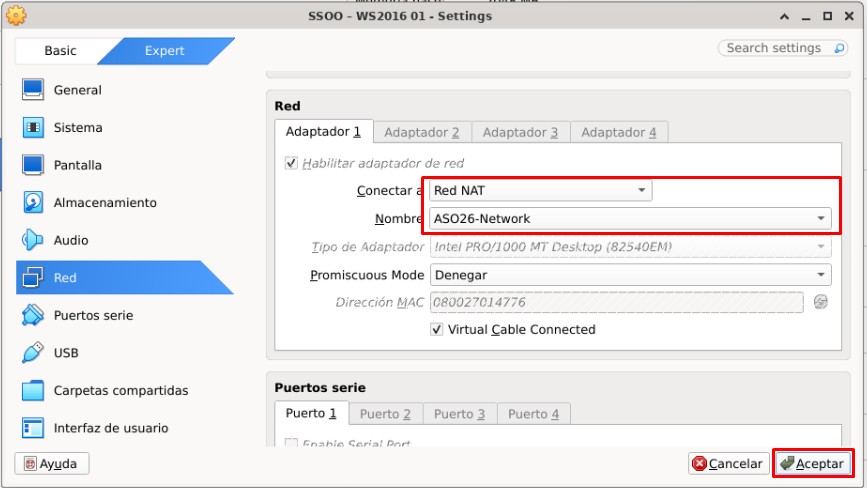
Task: Open the General settings section icon
Action: tap(33, 90)
